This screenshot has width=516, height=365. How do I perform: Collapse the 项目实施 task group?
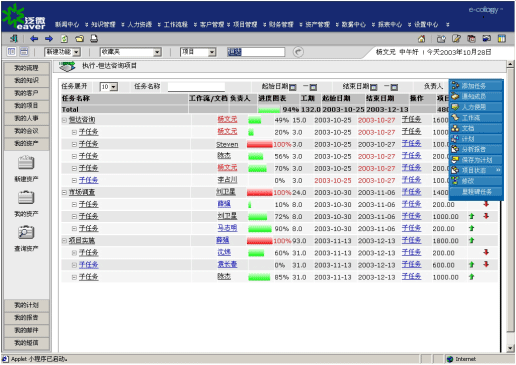[x=64, y=241]
